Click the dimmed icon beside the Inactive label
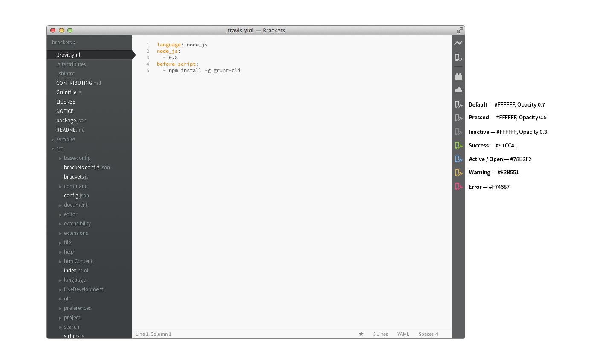This screenshot has width=597, height=364. pos(458,132)
